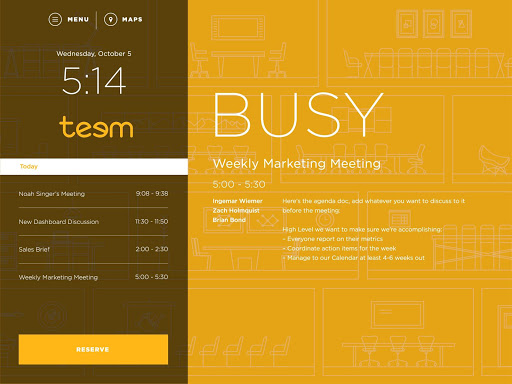Screen dimensions: 512x384
Task: Click the Wednesday, October 5 date
Action: click(94, 54)
